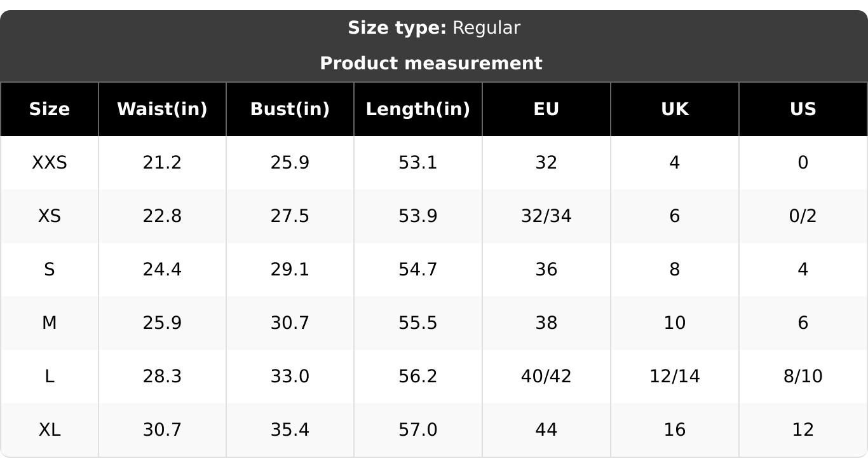Select the Length(in) column header
868x458 pixels.
coord(418,109)
